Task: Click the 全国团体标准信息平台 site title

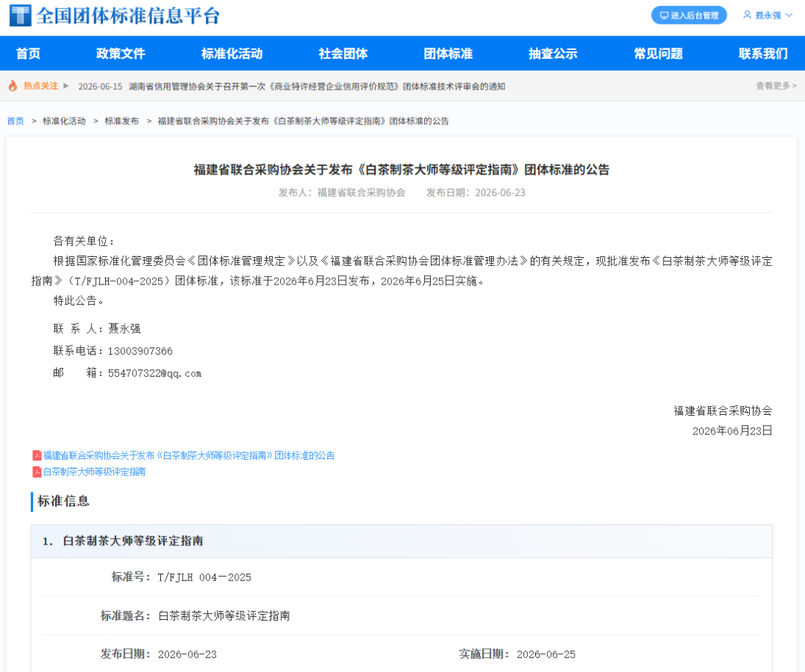Action: tap(128, 16)
